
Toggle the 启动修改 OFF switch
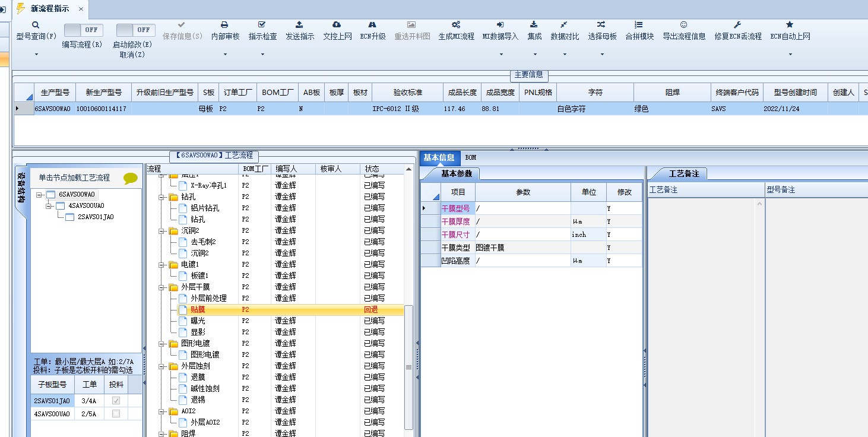tap(135, 30)
